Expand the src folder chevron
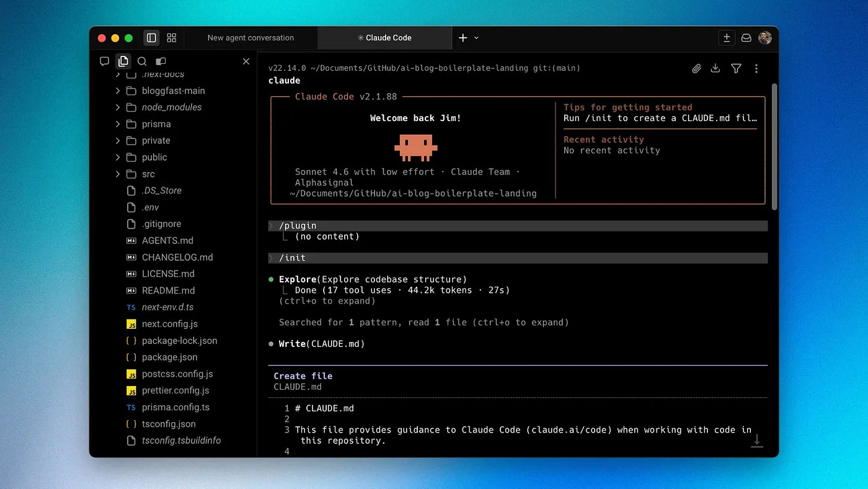 [x=118, y=174]
